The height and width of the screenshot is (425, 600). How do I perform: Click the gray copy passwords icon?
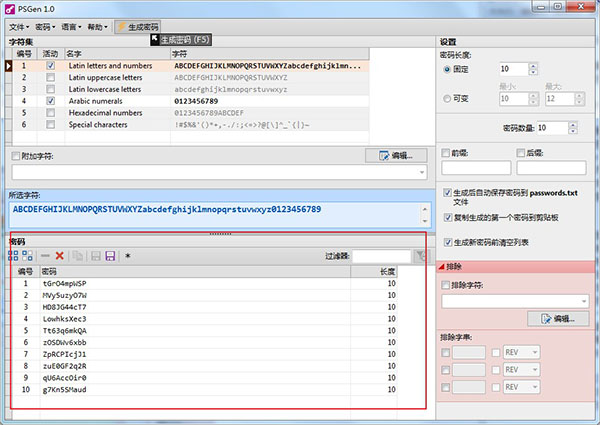pos(78,256)
